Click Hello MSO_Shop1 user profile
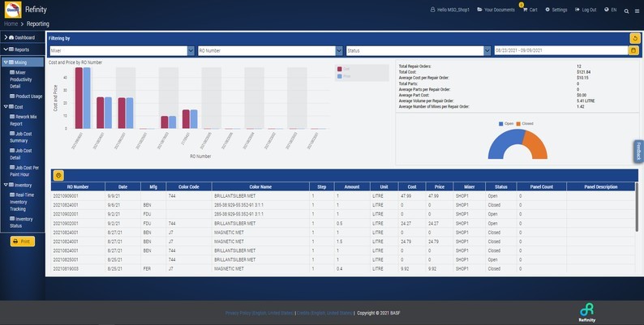Viewport: 644px width, 325px height. coord(449,10)
